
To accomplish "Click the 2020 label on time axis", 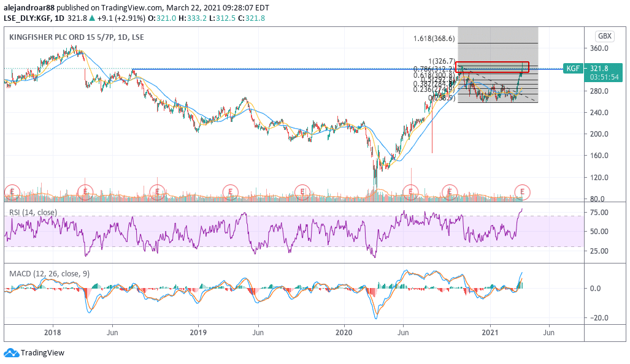I will (x=344, y=333).
